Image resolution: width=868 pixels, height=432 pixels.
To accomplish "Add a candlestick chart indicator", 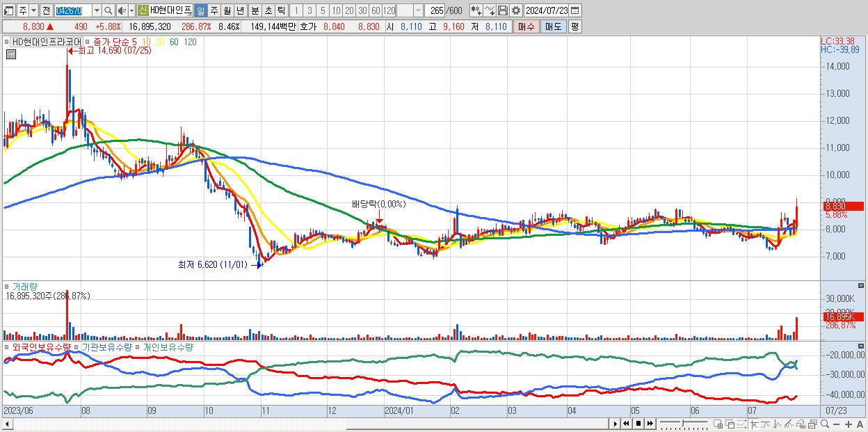I will pos(476,10).
